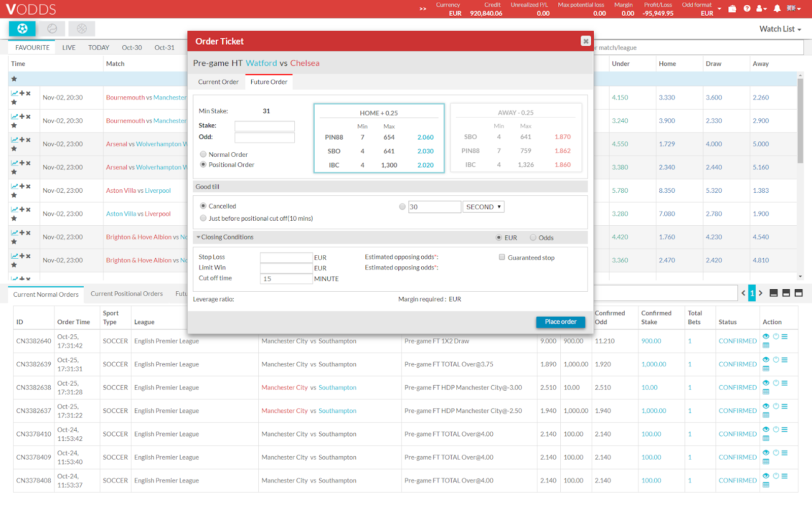Open the Odd format dropdown arrow

coord(719,9)
